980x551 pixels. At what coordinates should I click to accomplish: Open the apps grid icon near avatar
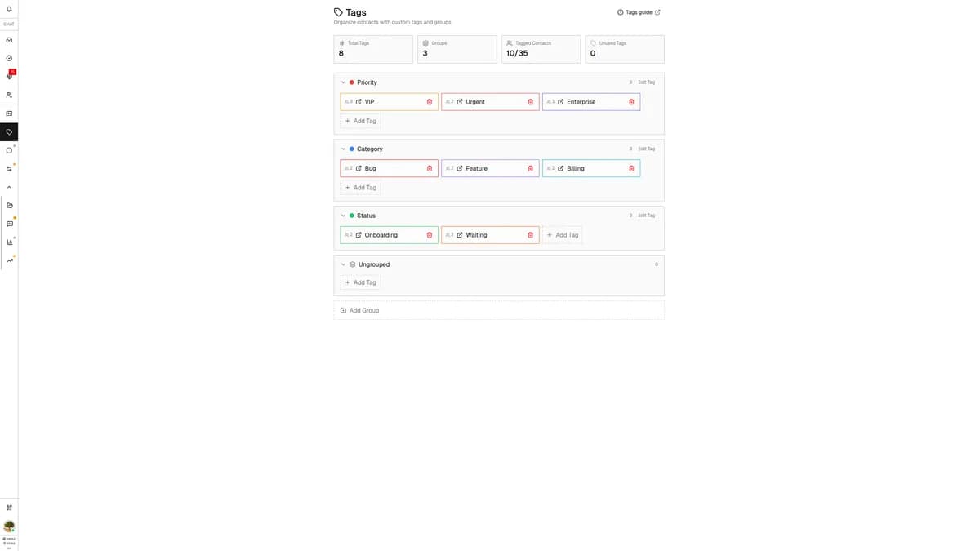coord(9,508)
